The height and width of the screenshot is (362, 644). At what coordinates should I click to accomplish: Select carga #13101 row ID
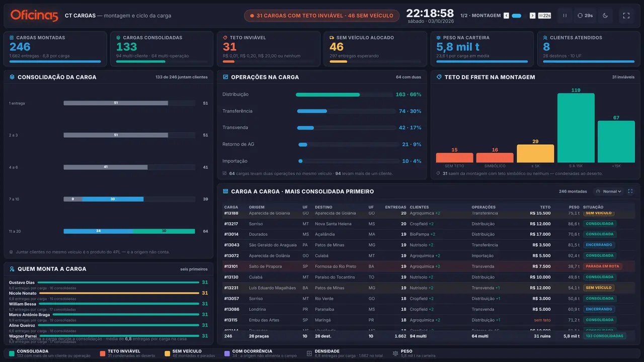[x=231, y=266]
